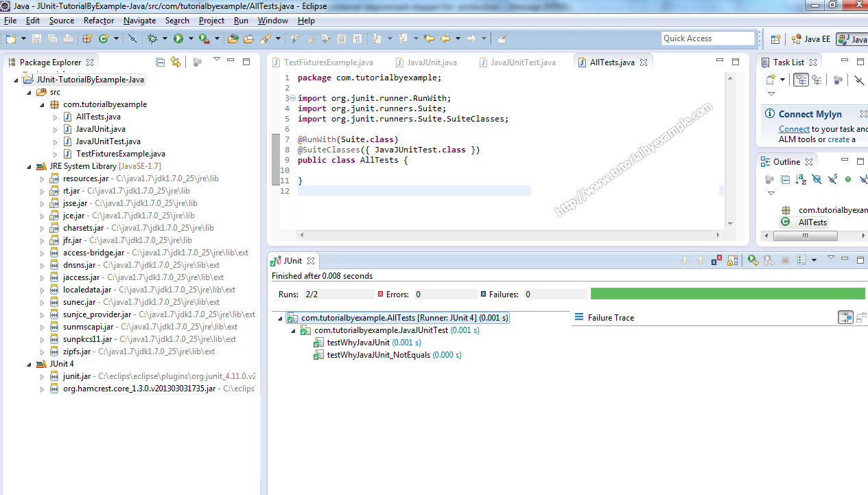Toggle Hide Fields in Outline toolbar

[x=817, y=179]
